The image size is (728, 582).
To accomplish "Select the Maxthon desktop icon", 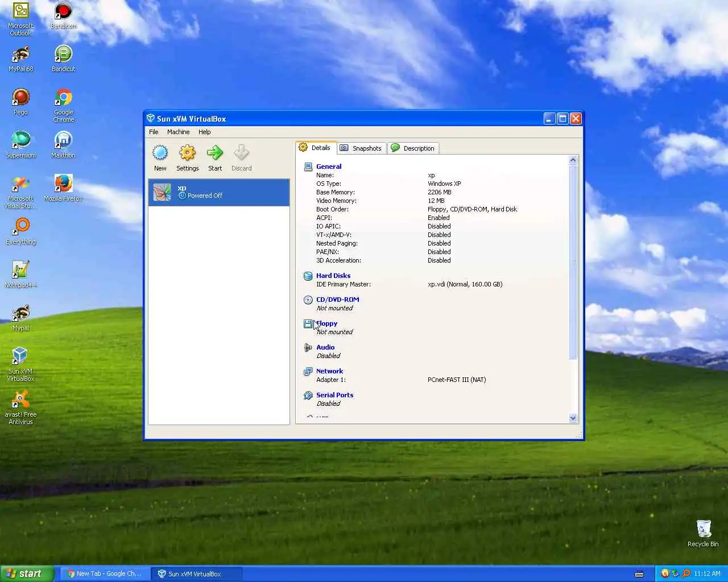I will (x=64, y=145).
